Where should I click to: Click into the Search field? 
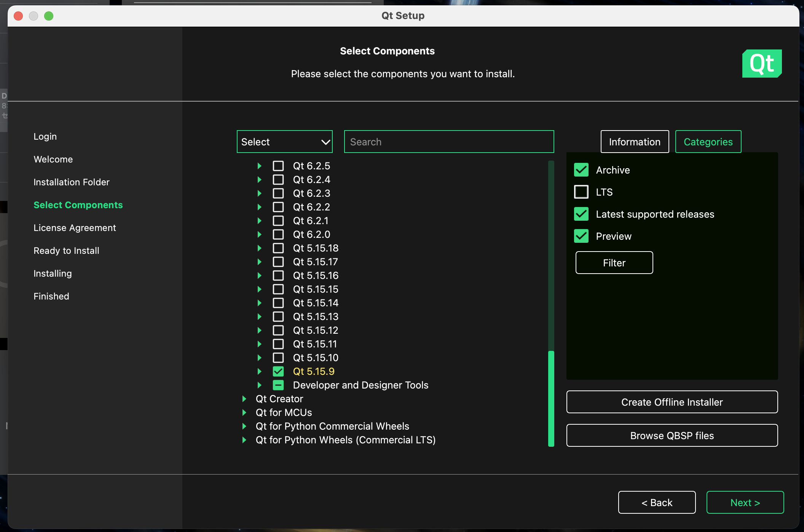pos(448,142)
